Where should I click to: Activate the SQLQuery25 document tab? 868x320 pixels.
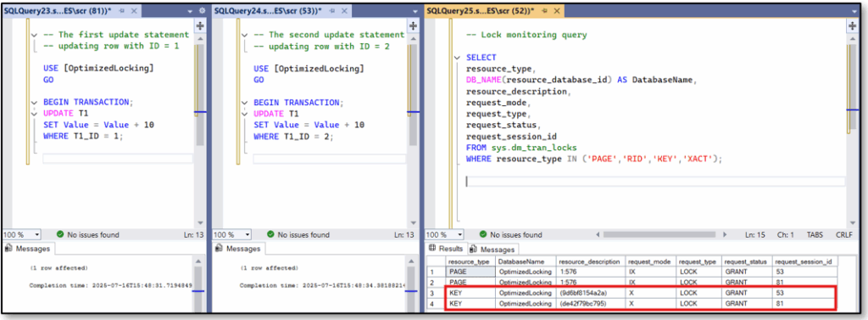point(481,10)
